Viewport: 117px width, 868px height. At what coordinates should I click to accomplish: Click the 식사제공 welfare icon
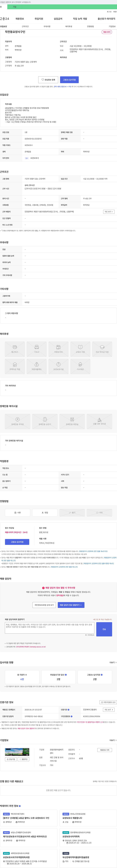click(x=80, y=366)
